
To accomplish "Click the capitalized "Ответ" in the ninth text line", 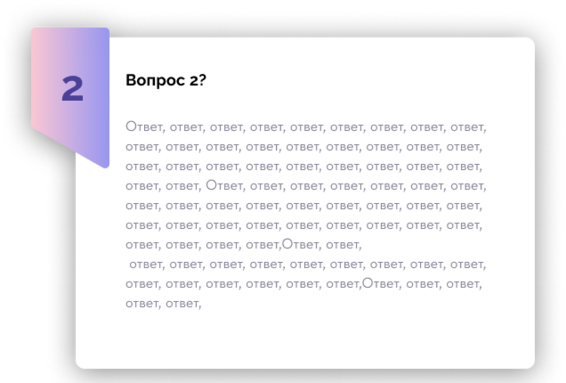I will [382, 283].
